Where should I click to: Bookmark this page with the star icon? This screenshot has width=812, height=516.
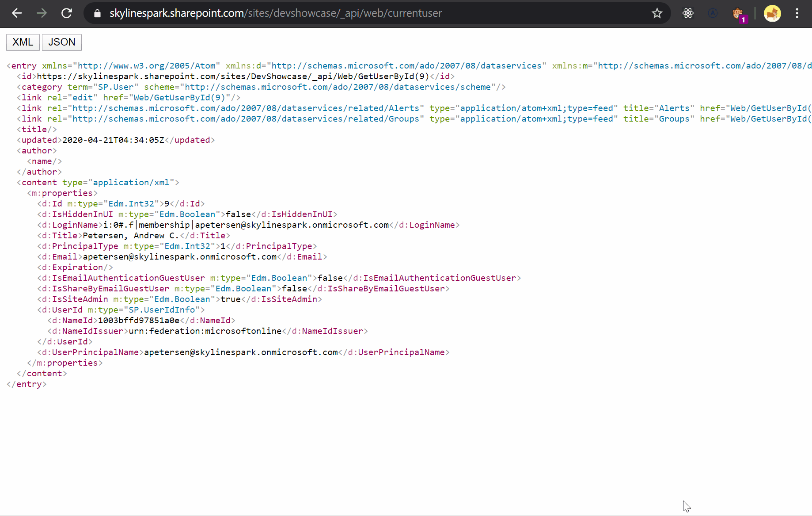(657, 13)
